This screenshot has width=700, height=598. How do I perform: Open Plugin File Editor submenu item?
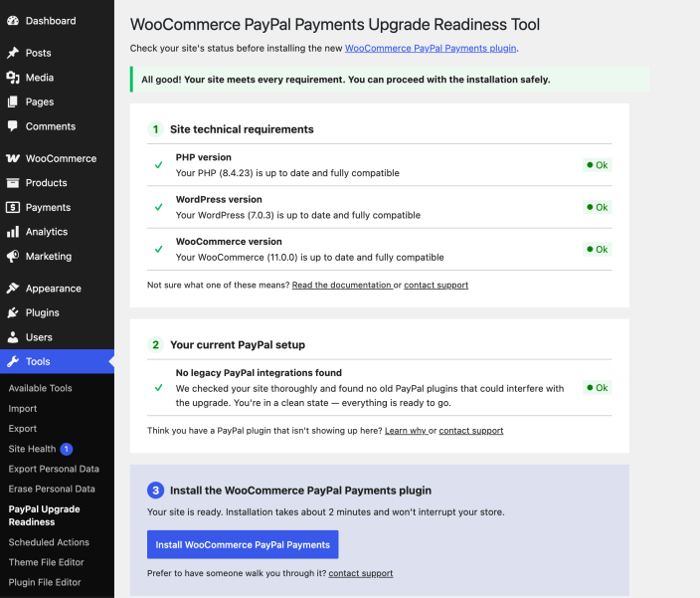tap(45, 582)
